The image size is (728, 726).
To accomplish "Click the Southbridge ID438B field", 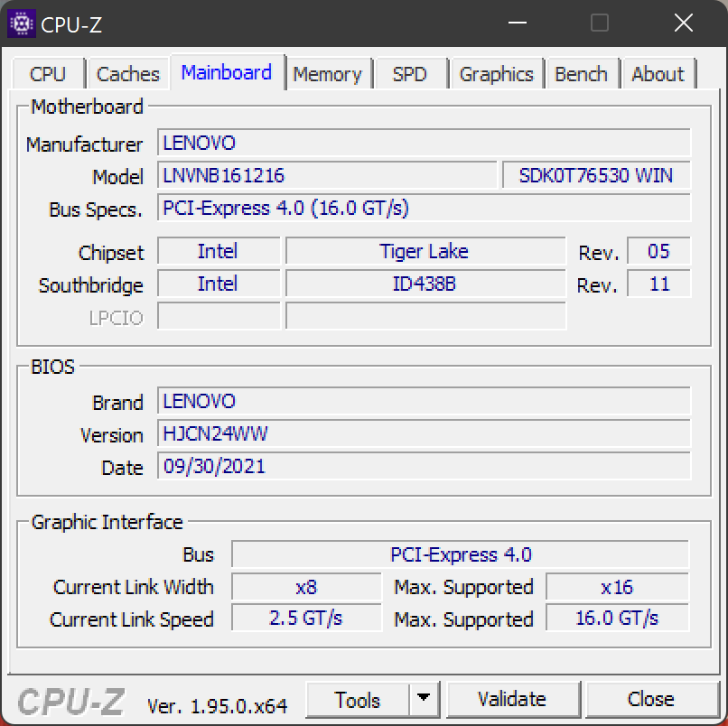I will click(x=425, y=284).
